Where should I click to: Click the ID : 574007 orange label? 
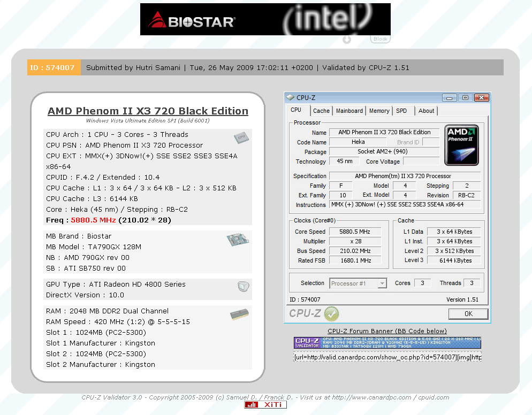54,67
